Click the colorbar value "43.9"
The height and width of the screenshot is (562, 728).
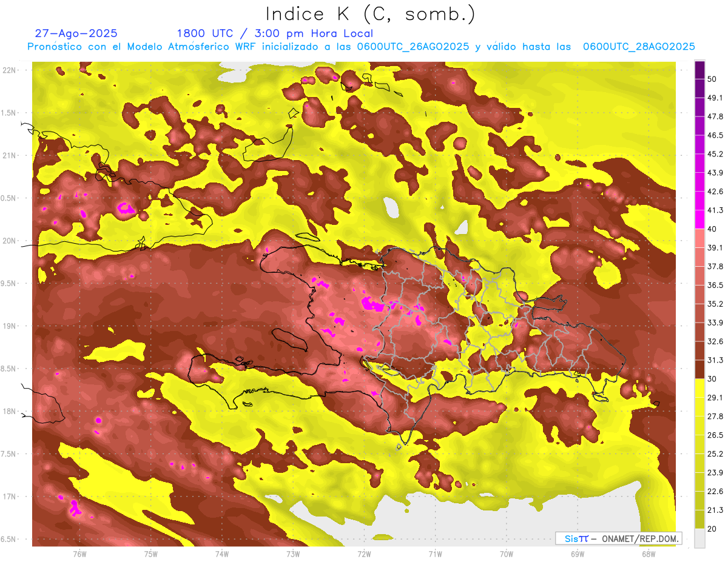(715, 173)
